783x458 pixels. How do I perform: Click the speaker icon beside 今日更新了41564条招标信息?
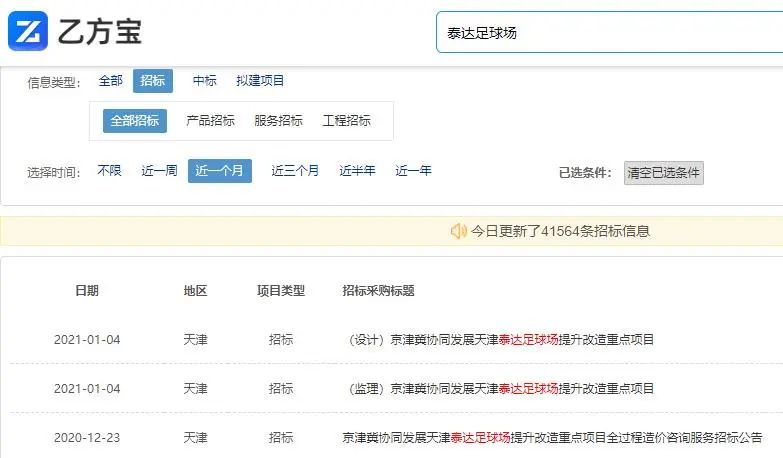pyautogui.click(x=458, y=231)
